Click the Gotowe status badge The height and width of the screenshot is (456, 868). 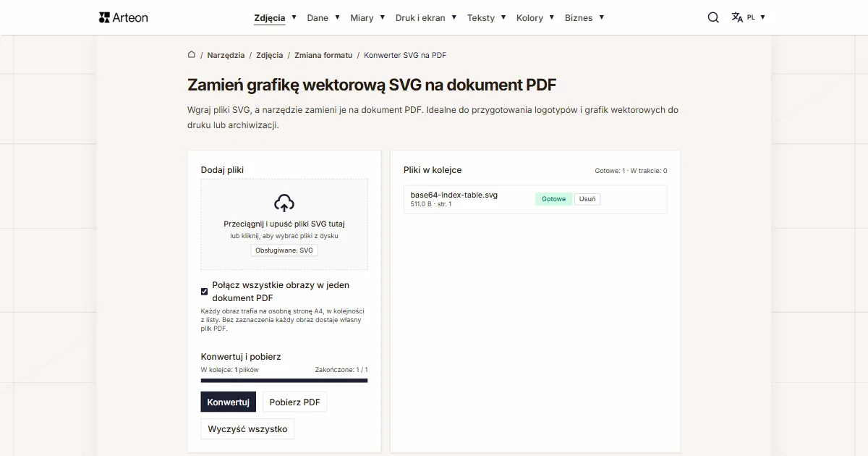coord(554,199)
